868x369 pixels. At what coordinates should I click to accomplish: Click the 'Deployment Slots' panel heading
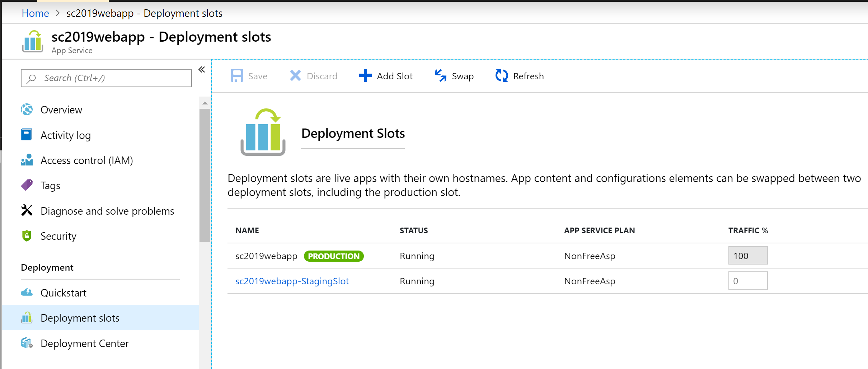(353, 133)
